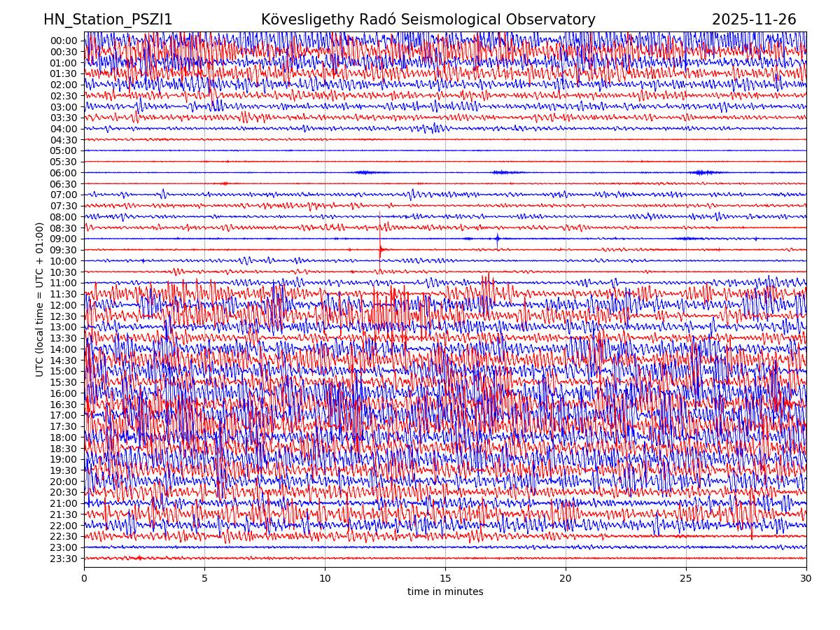Click the HN_Station_PSZI1 station label
840x630 pixels.
(x=108, y=20)
